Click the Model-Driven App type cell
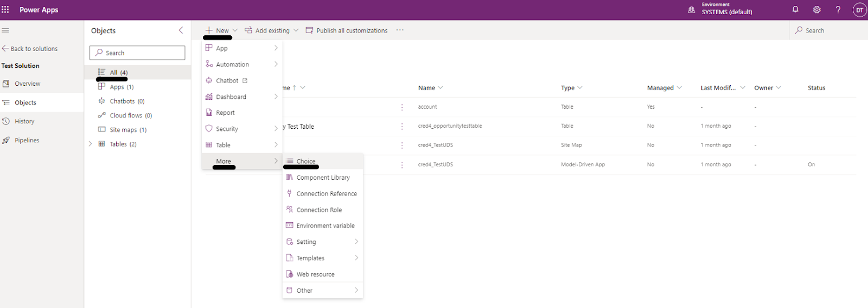Image resolution: width=868 pixels, height=308 pixels. coord(583,165)
